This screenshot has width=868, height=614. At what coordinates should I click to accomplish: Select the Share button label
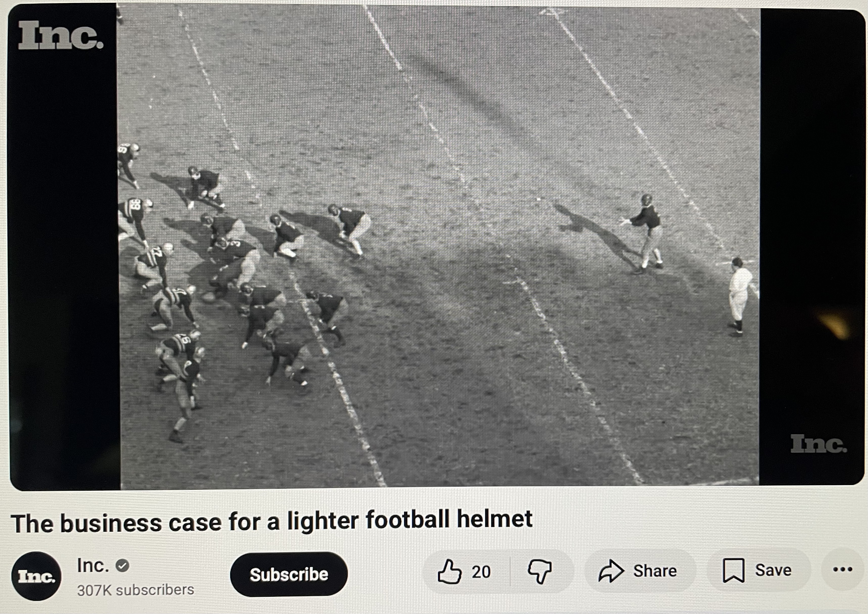pos(655,571)
